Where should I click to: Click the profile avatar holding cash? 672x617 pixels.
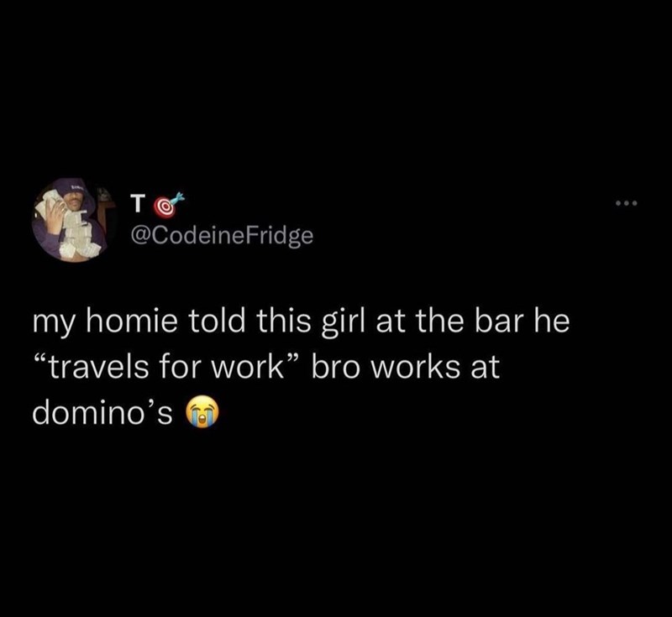72,220
